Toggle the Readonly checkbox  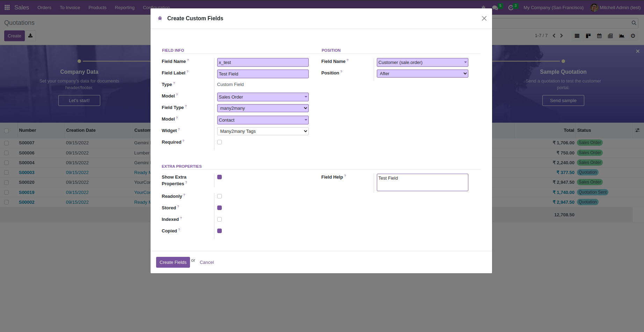click(x=219, y=196)
